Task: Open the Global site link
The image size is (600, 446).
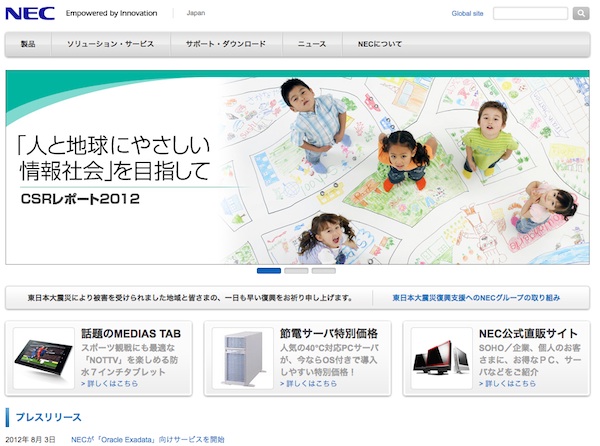Action: (467, 14)
